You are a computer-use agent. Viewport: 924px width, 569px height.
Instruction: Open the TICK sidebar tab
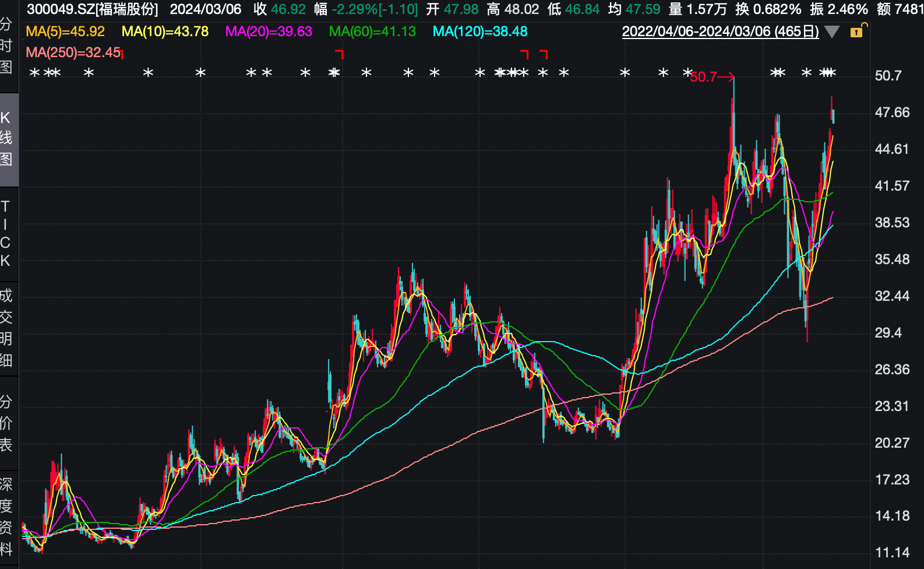coord(6,233)
